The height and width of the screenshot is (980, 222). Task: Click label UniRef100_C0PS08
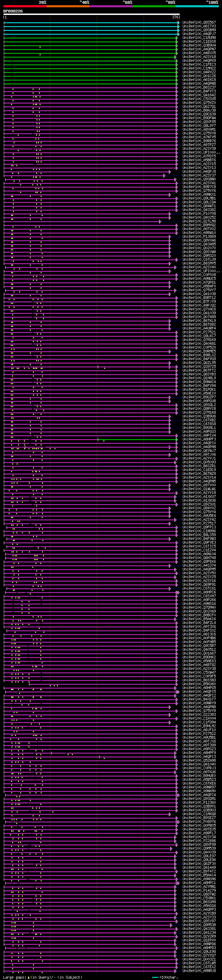(x=199, y=275)
